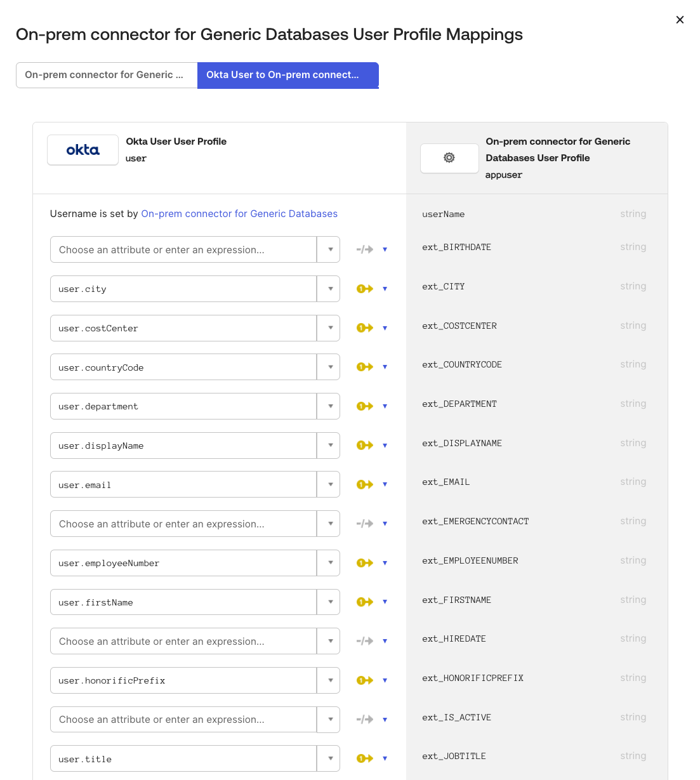Click the mapping arrow icon beside user.email

pyautogui.click(x=364, y=484)
